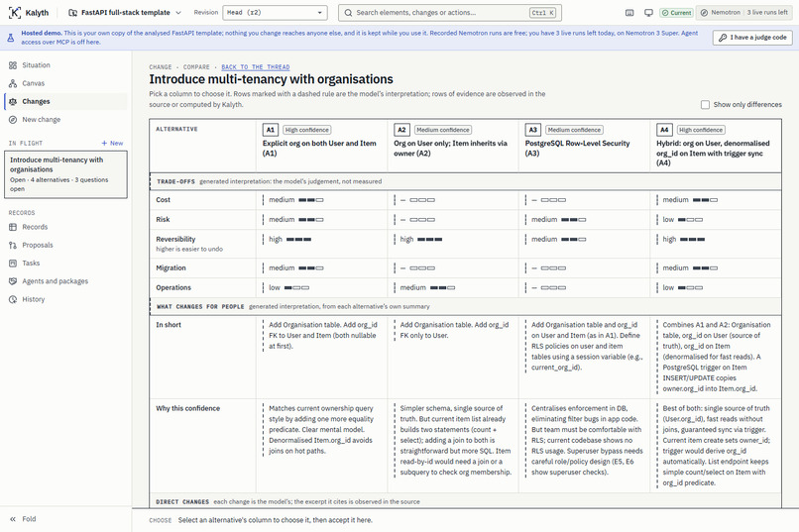This screenshot has width=799, height=532.
Task: Click the Operations row label
Action: point(173,287)
